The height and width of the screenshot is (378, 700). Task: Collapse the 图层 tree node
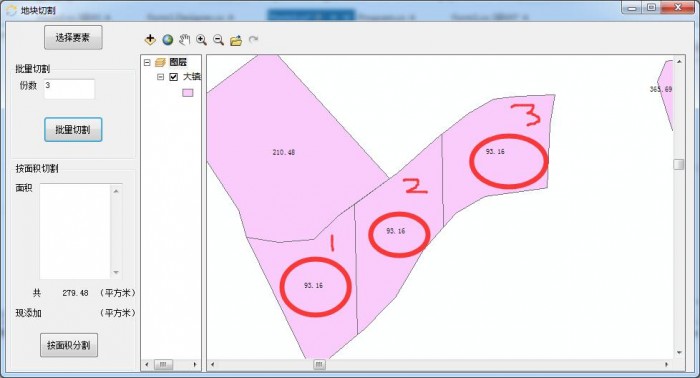[147, 62]
